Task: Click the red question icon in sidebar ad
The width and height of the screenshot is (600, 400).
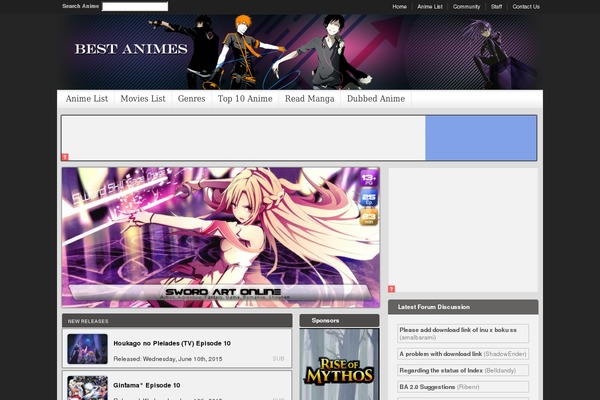Action: [391, 289]
